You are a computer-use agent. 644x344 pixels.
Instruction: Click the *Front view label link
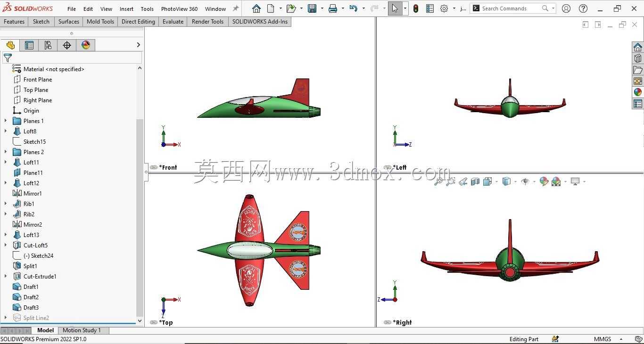point(168,167)
